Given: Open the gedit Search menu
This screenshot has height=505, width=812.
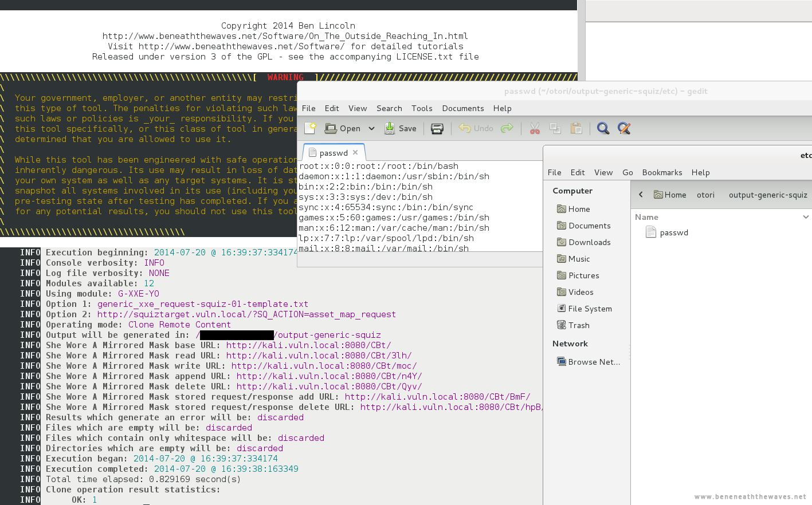Looking at the screenshot, I should tap(389, 108).
